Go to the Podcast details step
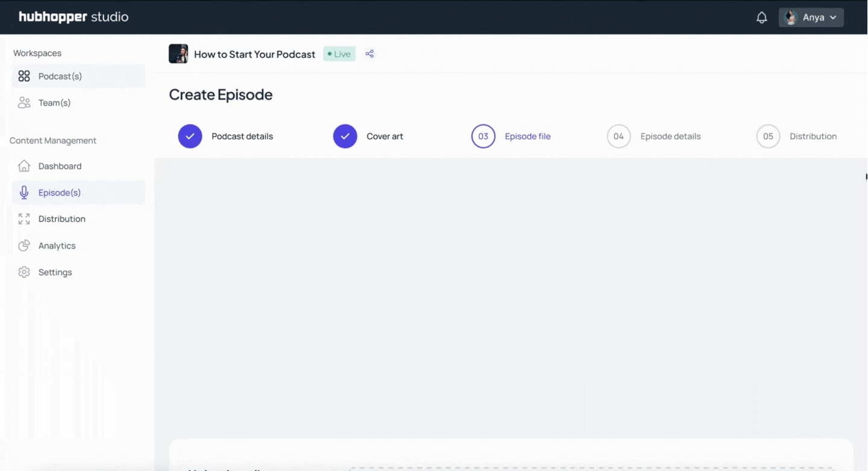Image resolution: width=868 pixels, height=471 pixels. (x=242, y=136)
